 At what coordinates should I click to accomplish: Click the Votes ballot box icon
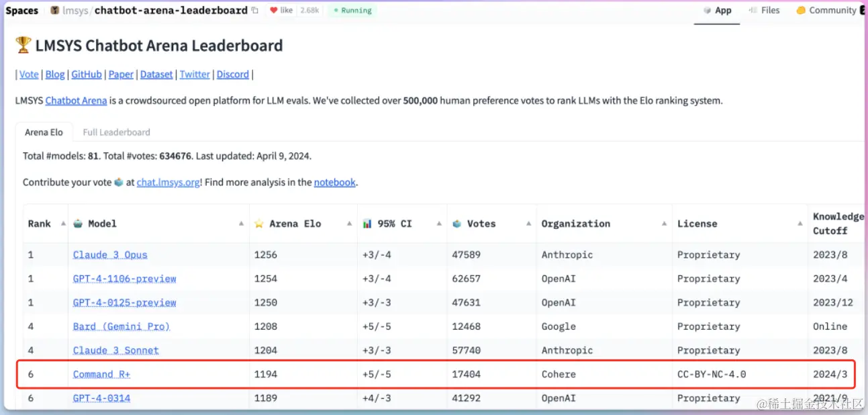pyautogui.click(x=457, y=224)
